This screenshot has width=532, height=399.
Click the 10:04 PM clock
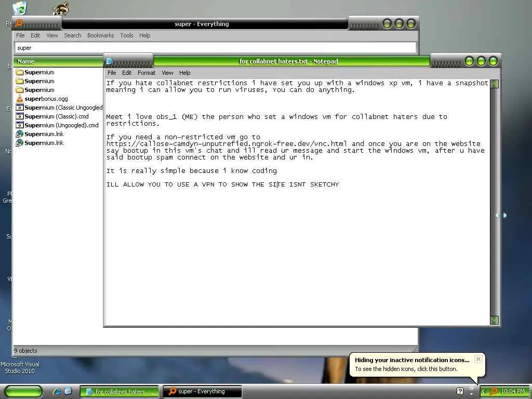click(x=513, y=392)
